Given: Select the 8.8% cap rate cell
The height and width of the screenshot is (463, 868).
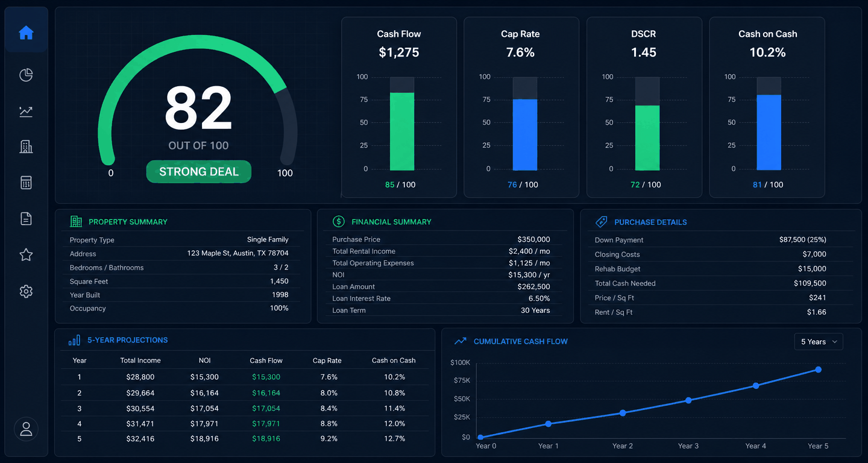Looking at the screenshot, I should pyautogui.click(x=329, y=424).
